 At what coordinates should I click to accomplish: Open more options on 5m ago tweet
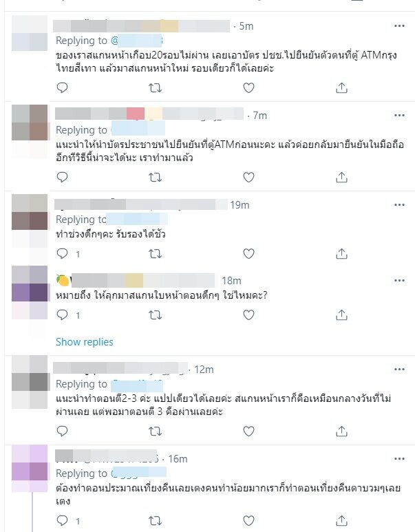(x=399, y=25)
